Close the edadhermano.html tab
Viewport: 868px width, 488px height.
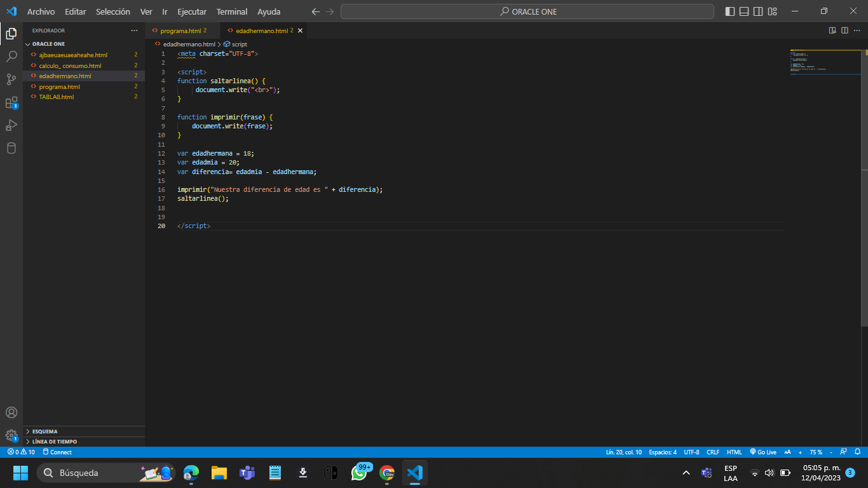(x=301, y=30)
